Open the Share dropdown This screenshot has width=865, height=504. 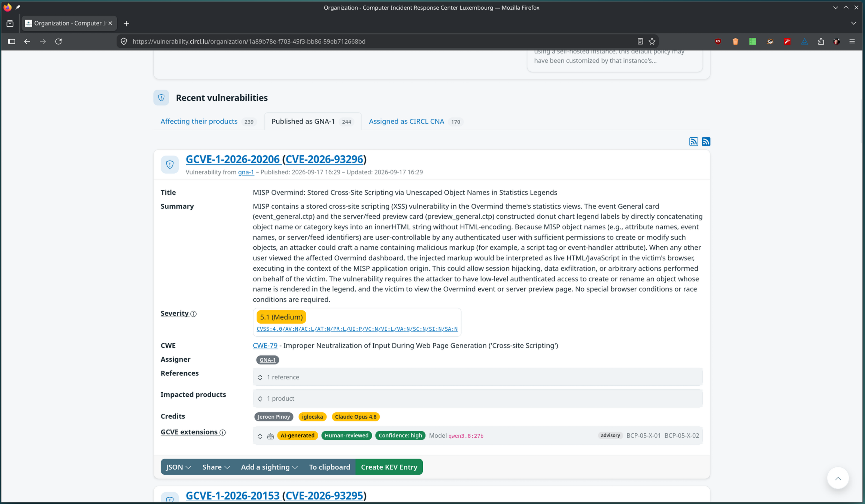[x=216, y=467]
